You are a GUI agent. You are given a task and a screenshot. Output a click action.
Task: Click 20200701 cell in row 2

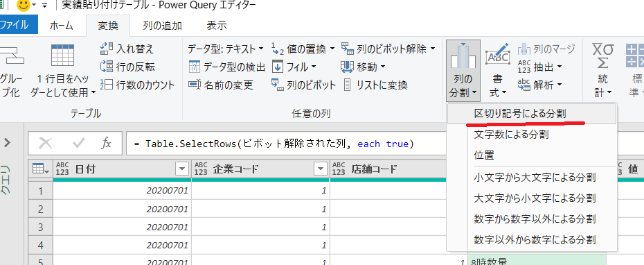[123, 209]
